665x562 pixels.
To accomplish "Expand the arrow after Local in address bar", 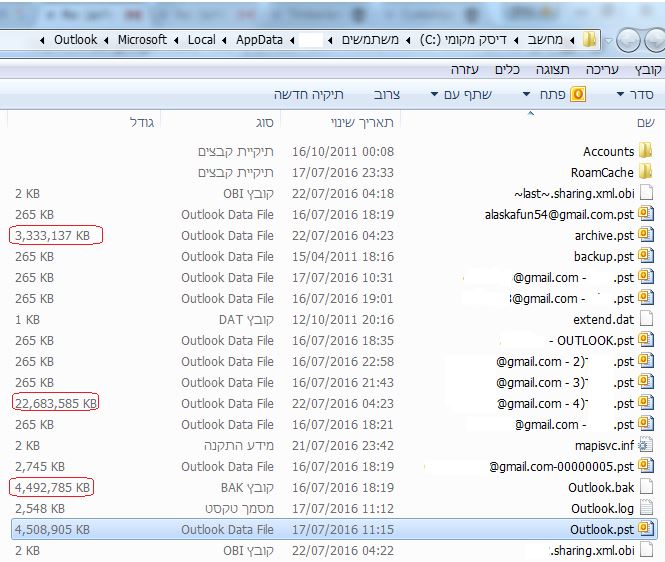I will [x=176, y=40].
